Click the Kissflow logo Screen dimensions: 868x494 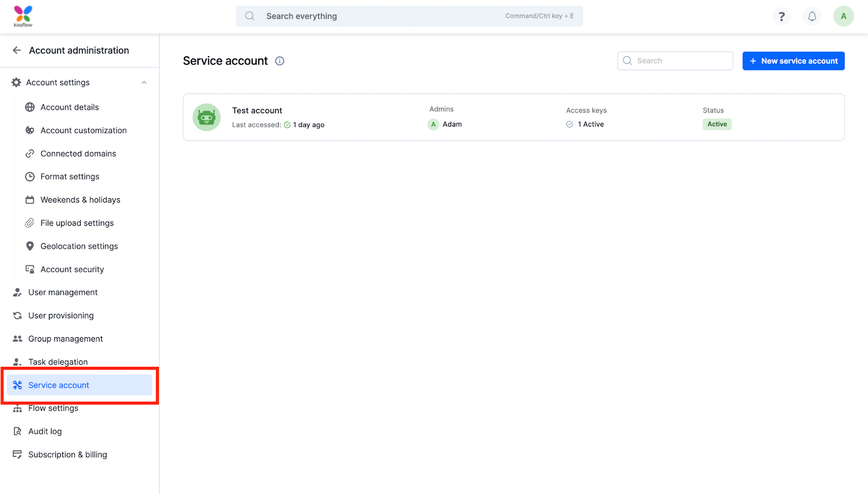pyautogui.click(x=23, y=16)
